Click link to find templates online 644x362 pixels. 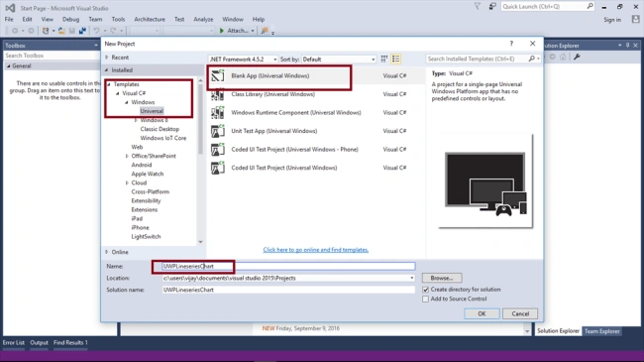(315, 250)
